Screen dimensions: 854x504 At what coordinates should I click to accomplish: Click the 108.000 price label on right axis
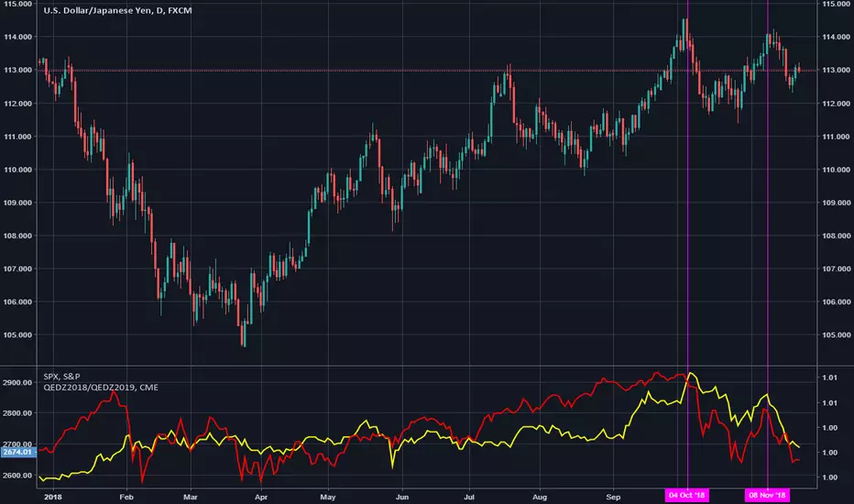(836, 236)
